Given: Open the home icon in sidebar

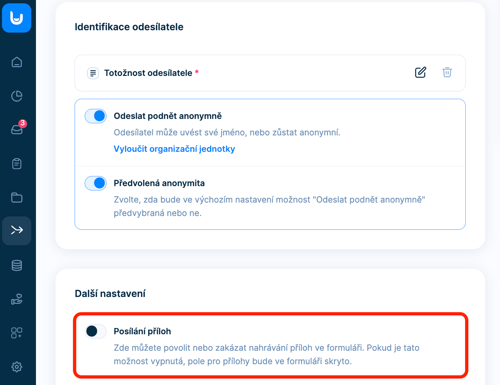Looking at the screenshot, I should pos(17,62).
